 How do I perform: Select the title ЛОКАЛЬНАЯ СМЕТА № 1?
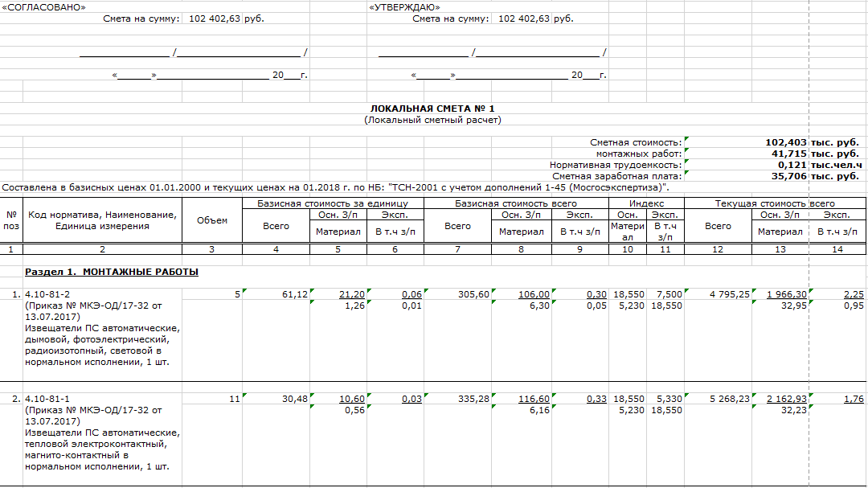tap(432, 109)
